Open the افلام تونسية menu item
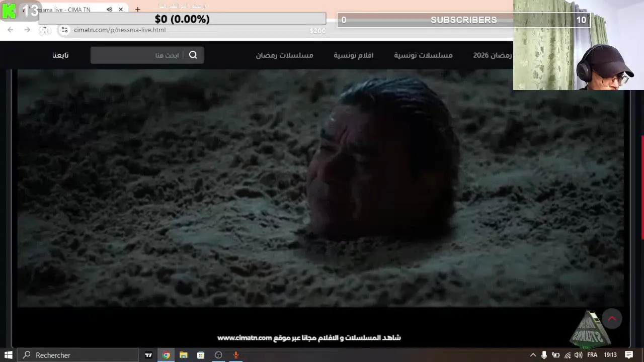 pyautogui.click(x=354, y=55)
